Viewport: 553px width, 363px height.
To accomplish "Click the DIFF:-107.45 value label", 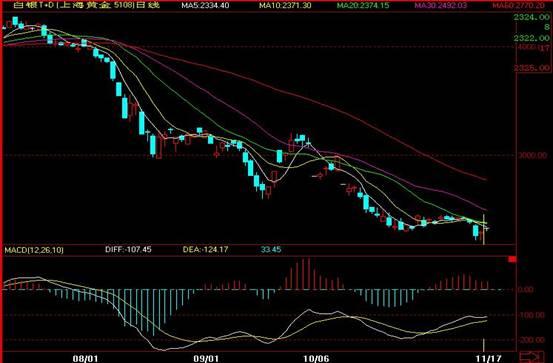I will click(x=128, y=249).
